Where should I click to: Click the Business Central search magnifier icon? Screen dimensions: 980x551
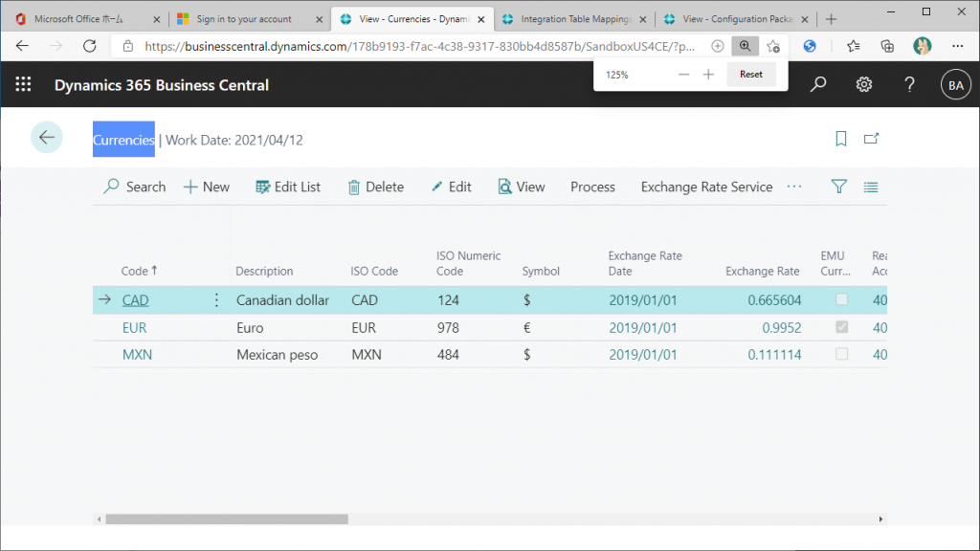pos(818,84)
